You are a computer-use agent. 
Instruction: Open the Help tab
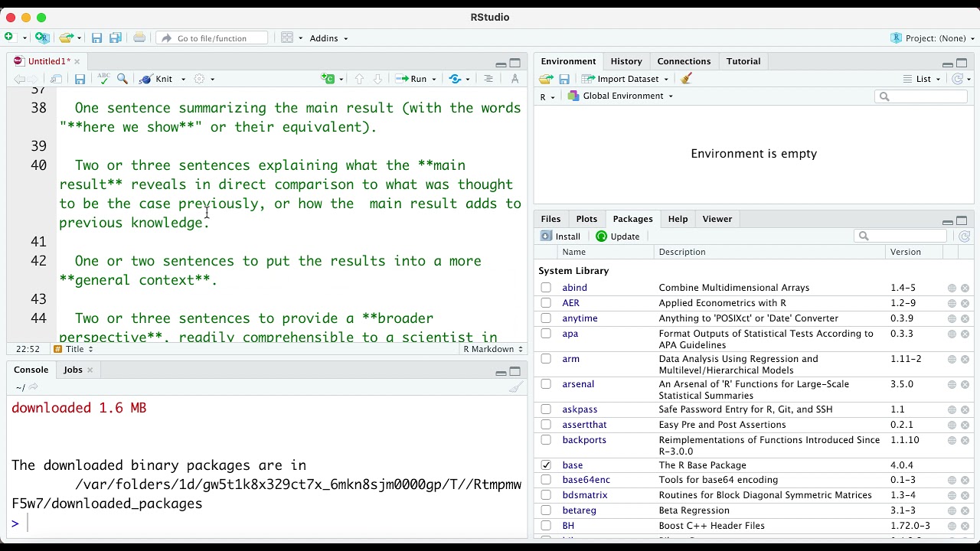coord(678,219)
